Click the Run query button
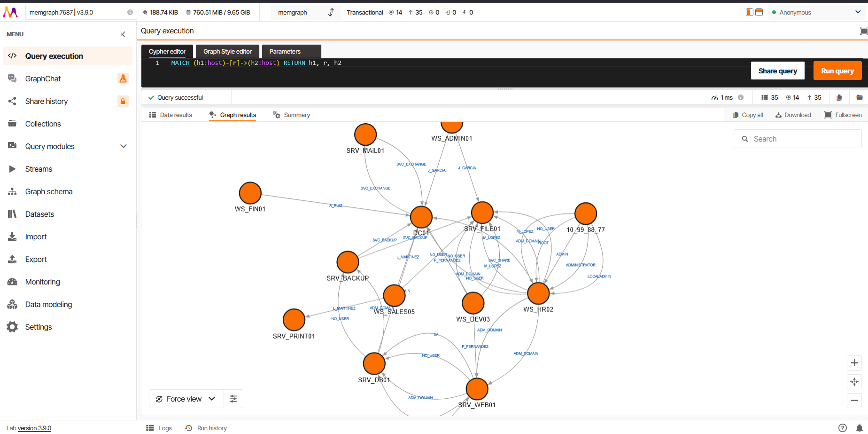 837,71
